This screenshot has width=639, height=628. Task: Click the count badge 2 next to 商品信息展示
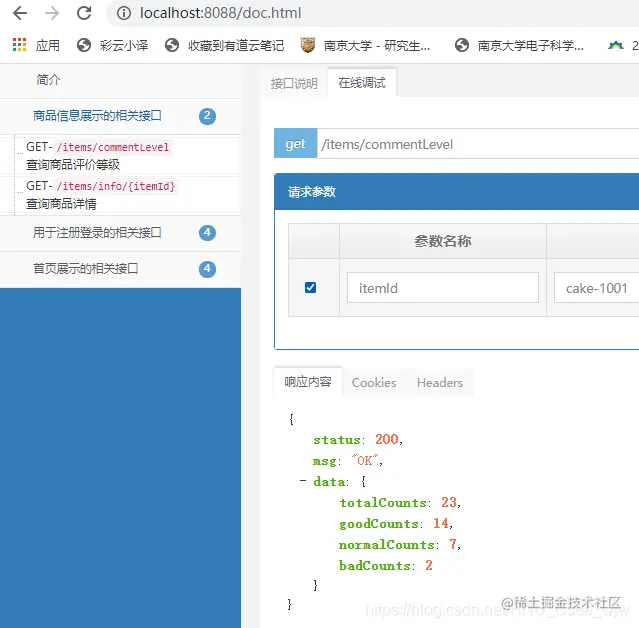coord(207,116)
